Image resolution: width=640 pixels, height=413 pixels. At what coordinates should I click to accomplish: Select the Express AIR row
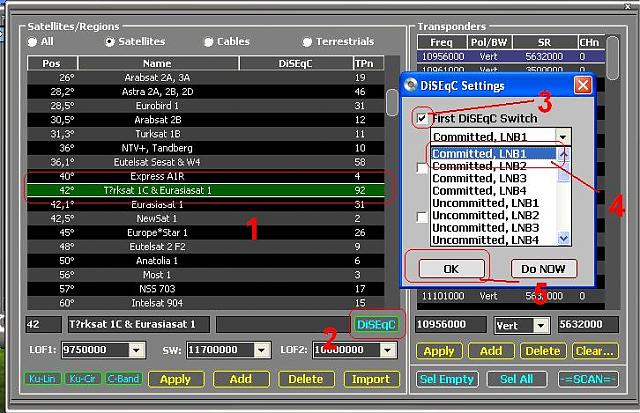[x=206, y=176]
